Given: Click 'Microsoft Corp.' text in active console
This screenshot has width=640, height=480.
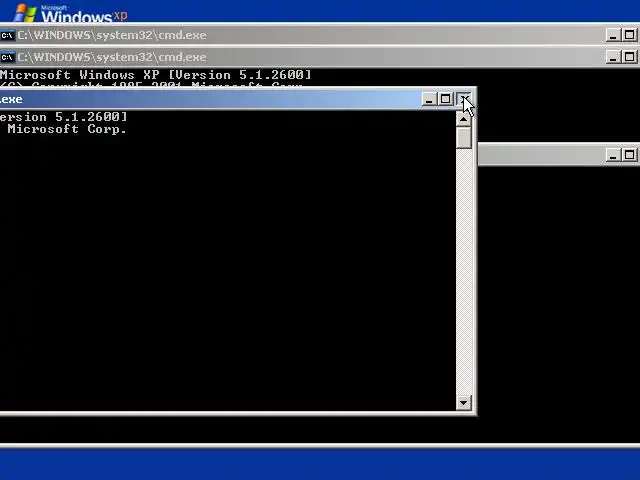Looking at the screenshot, I should point(67,129).
